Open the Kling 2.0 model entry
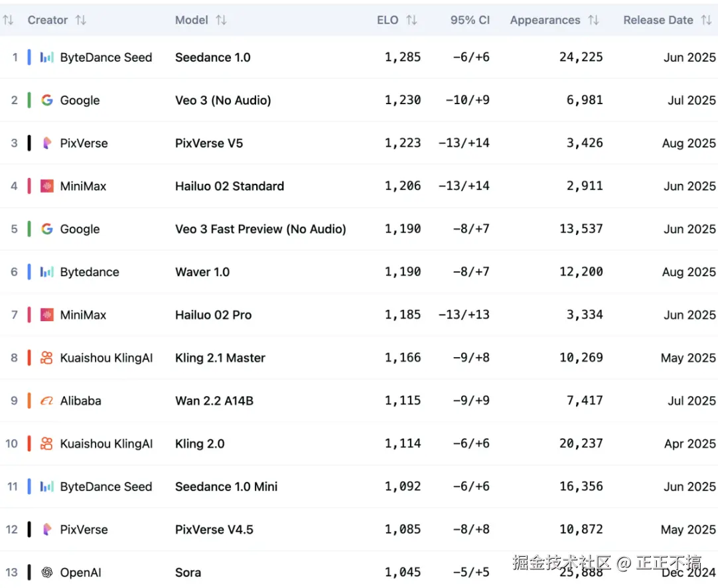Screen dimensions: 718x588 click(200, 444)
